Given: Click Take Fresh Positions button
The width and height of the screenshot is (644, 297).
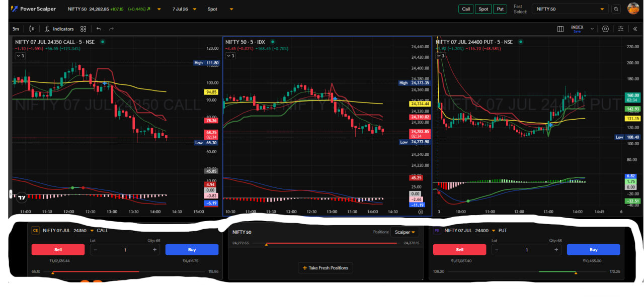Looking at the screenshot, I should point(326,268).
